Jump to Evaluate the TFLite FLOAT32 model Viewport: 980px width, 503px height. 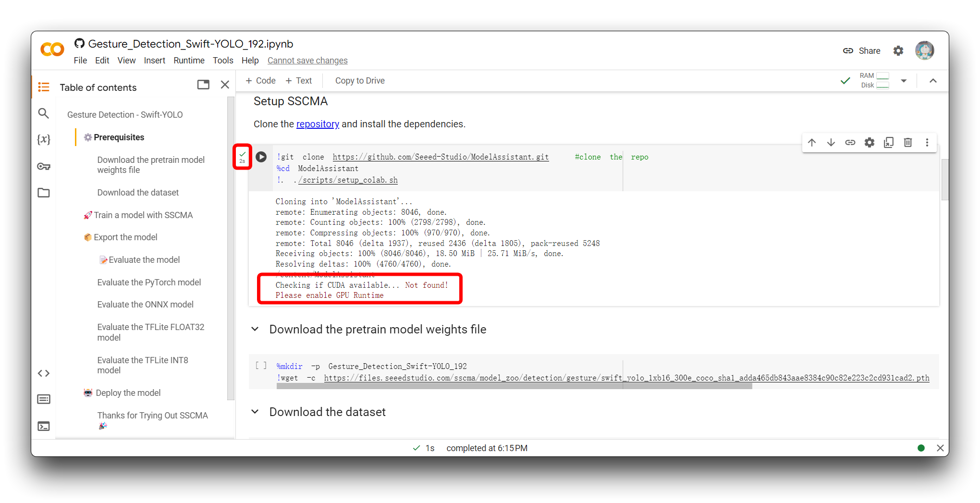(151, 332)
